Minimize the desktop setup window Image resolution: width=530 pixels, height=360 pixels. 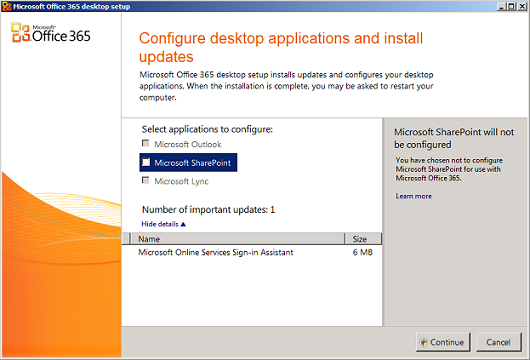[x=502, y=6]
